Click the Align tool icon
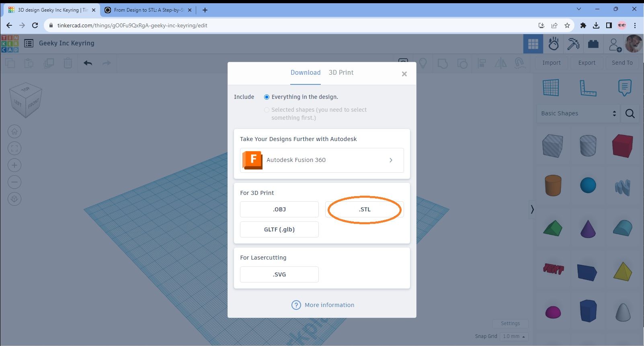644x346 pixels. pyautogui.click(x=482, y=63)
